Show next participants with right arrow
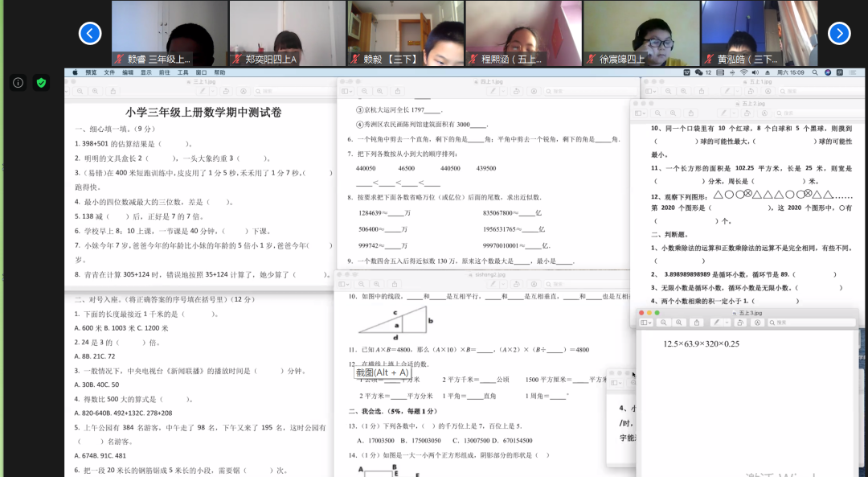Screen dimensions: 868x477 pyautogui.click(x=839, y=33)
